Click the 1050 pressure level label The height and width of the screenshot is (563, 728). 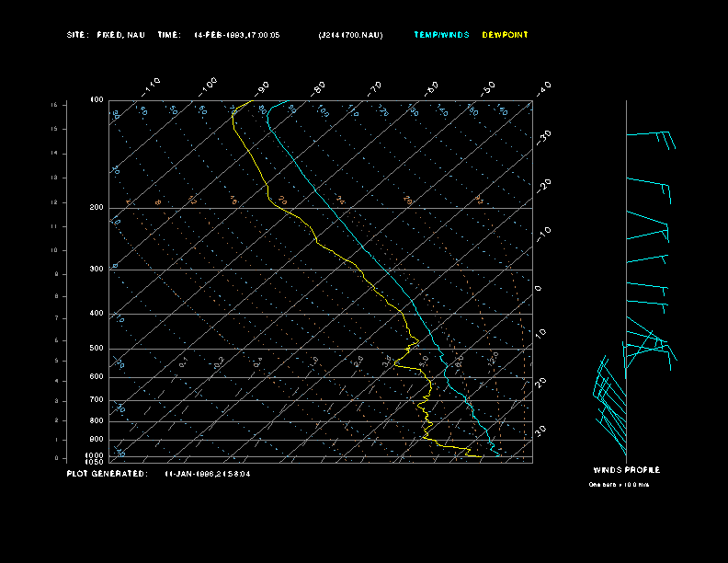point(95,462)
